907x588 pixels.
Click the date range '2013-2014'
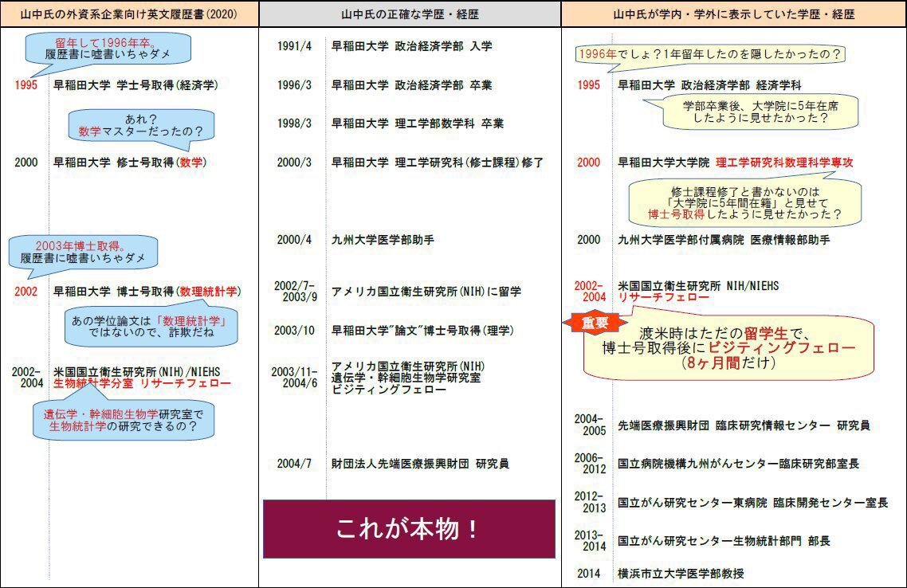click(x=590, y=540)
